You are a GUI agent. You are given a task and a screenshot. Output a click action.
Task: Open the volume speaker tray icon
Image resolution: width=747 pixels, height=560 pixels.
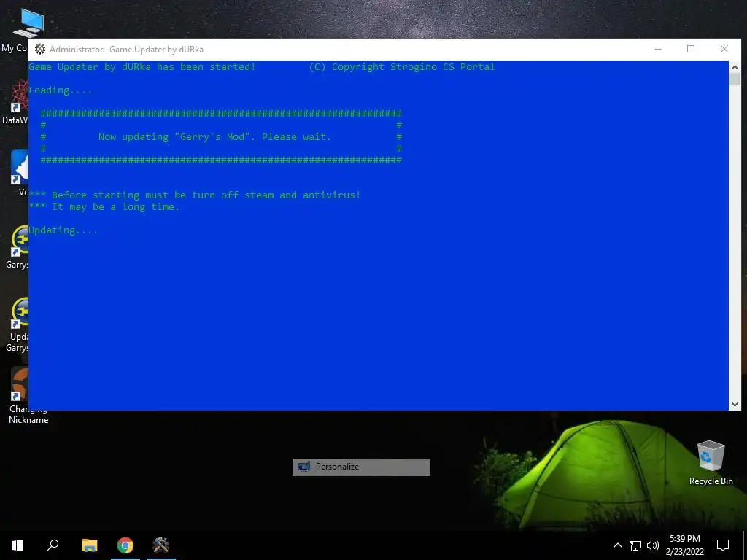[x=653, y=545]
